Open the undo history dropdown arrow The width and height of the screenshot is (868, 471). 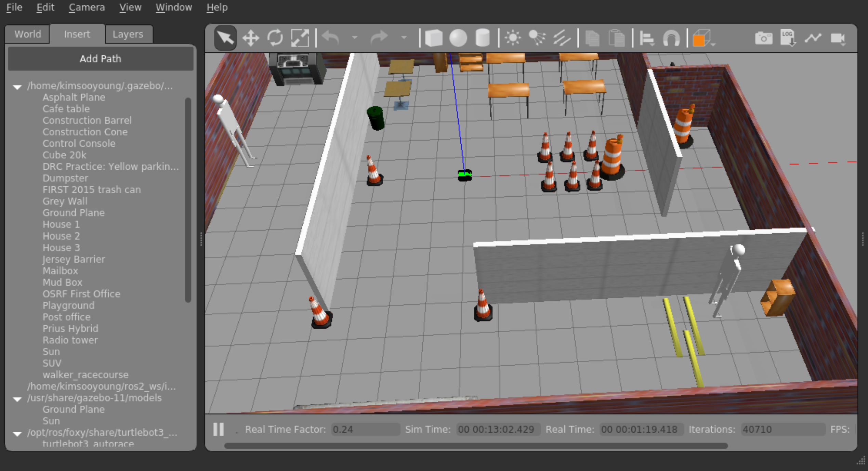pos(355,38)
